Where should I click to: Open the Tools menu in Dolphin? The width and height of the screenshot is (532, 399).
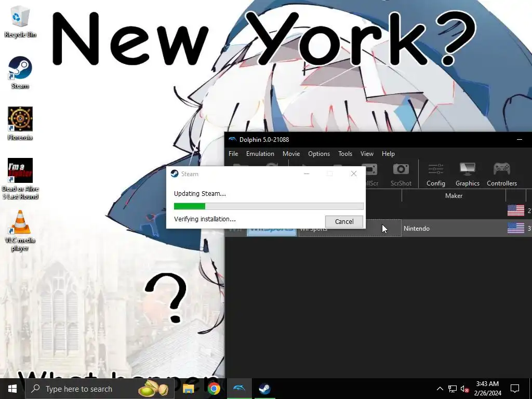tap(345, 154)
